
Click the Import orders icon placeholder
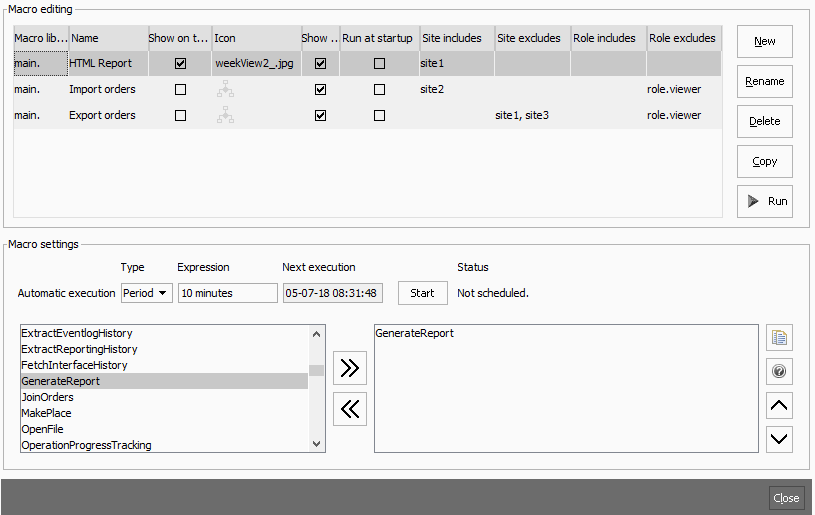coord(225,90)
